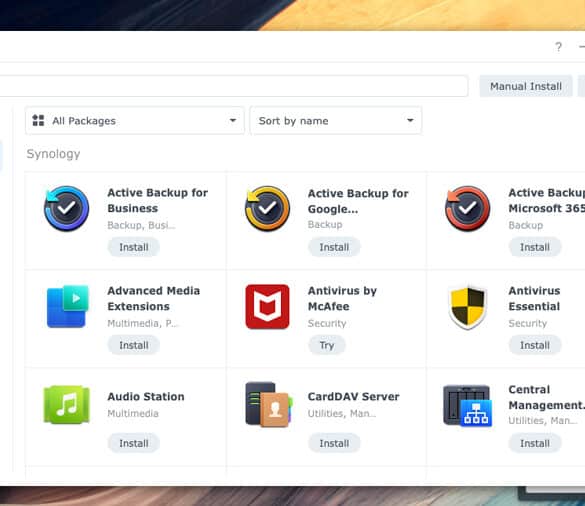Click Security label under Antivirus by McAfee
585x506 pixels.
[327, 323]
